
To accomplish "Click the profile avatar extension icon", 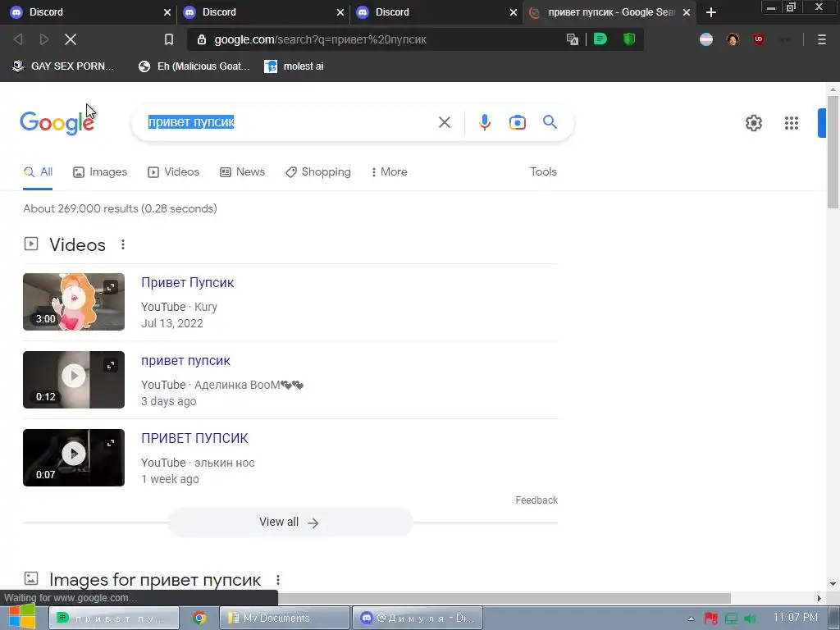I will click(x=733, y=39).
